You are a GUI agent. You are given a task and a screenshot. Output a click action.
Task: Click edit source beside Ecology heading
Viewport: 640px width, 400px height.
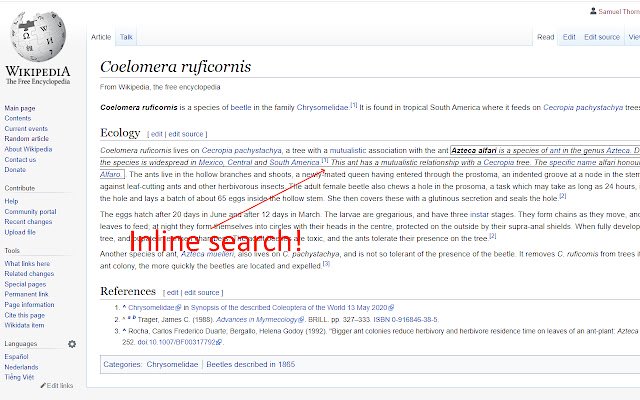coord(186,134)
